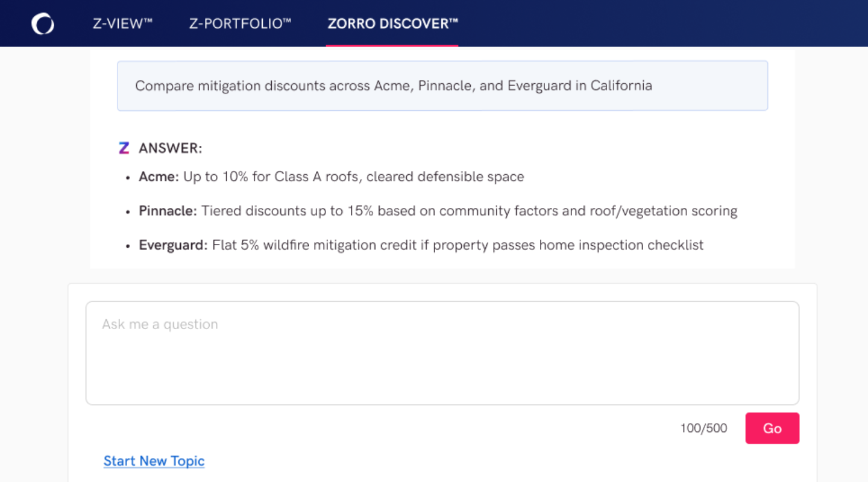Click the Start New Topic link
Viewport: 868px width, 482px height.
[x=154, y=461]
